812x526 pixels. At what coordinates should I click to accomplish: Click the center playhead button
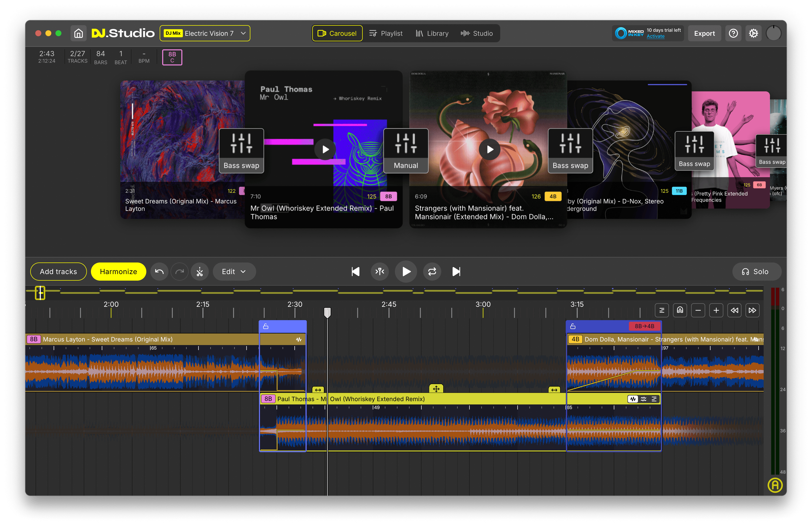tap(380, 272)
